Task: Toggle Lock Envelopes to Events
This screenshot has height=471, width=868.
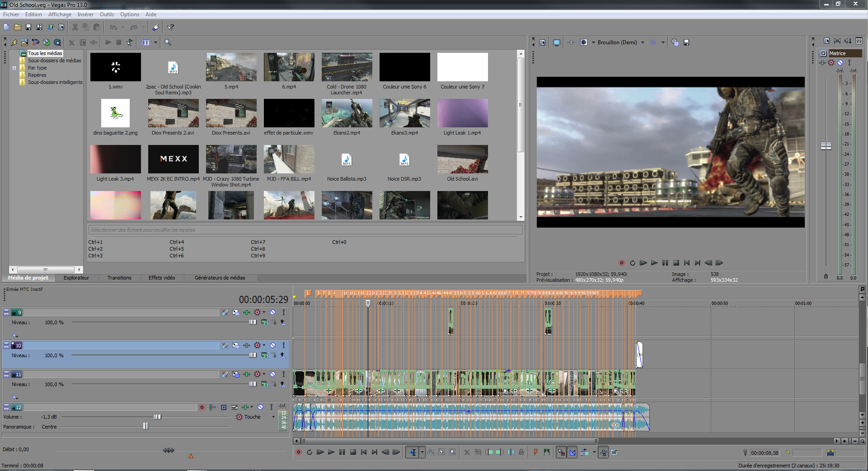Action: tap(603, 452)
